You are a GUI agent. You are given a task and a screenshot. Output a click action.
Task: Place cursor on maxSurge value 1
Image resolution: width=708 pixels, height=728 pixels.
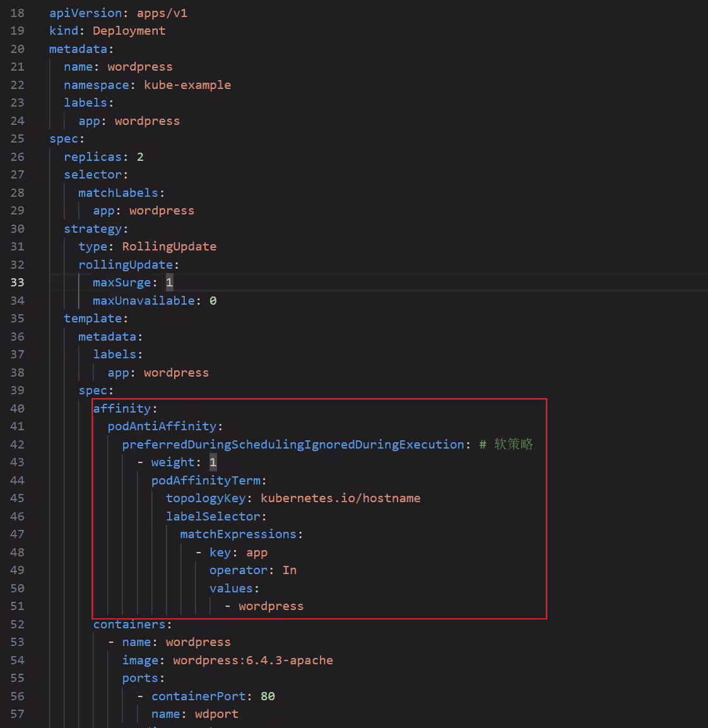pos(170,282)
